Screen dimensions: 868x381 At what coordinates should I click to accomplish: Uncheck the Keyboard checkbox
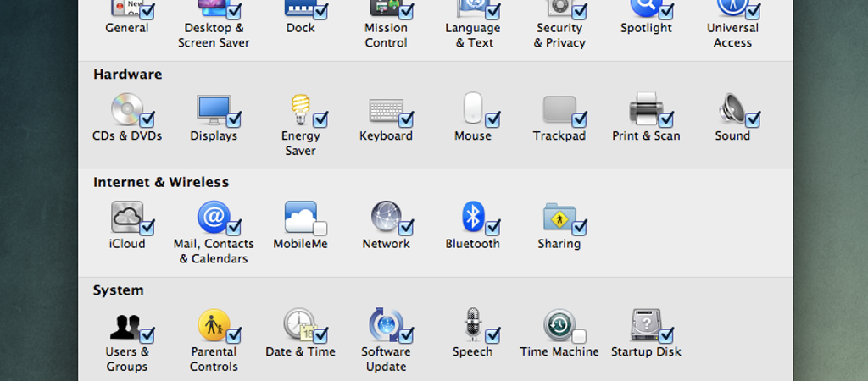(x=406, y=119)
